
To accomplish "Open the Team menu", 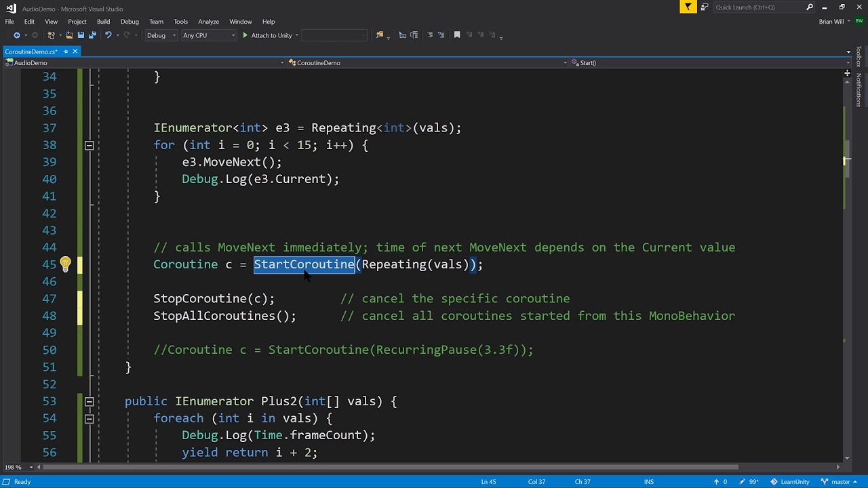I will [156, 22].
